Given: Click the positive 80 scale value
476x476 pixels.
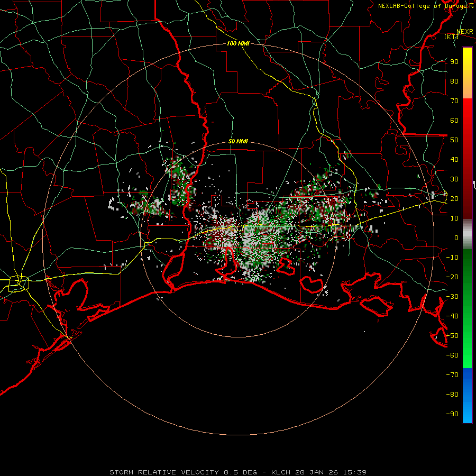Looking at the screenshot, I should pyautogui.click(x=454, y=81).
